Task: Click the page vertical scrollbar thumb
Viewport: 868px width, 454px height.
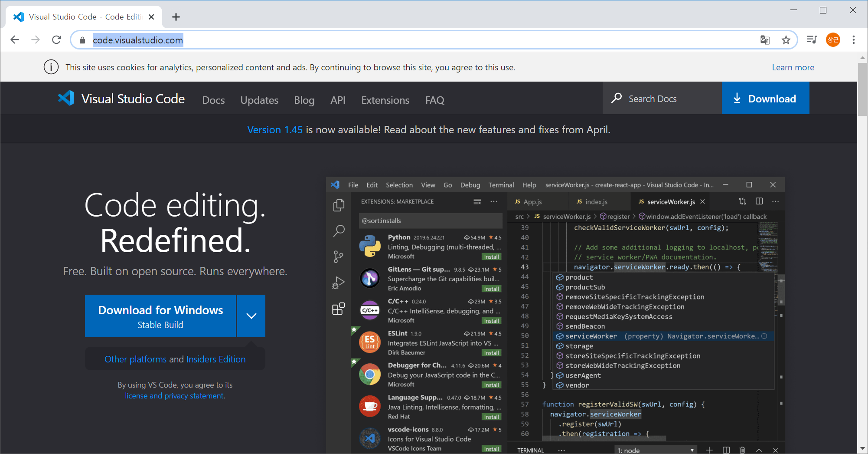Action: pos(862,89)
